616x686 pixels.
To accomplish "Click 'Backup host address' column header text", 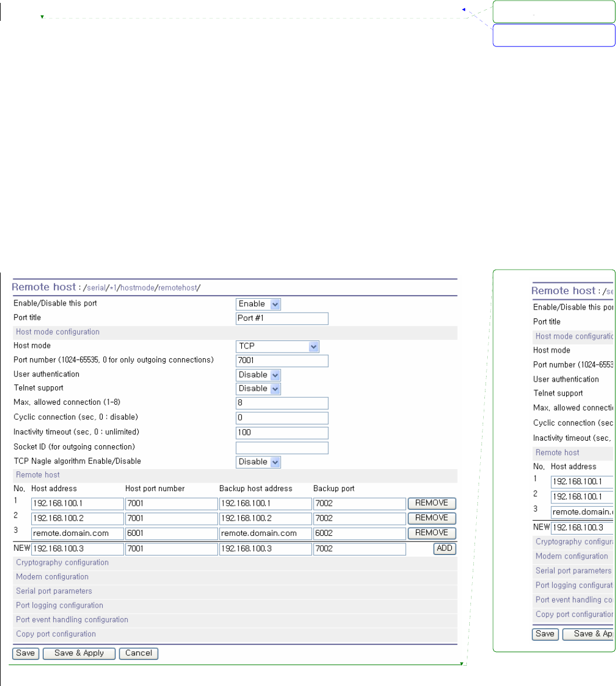I will pos(255,489).
